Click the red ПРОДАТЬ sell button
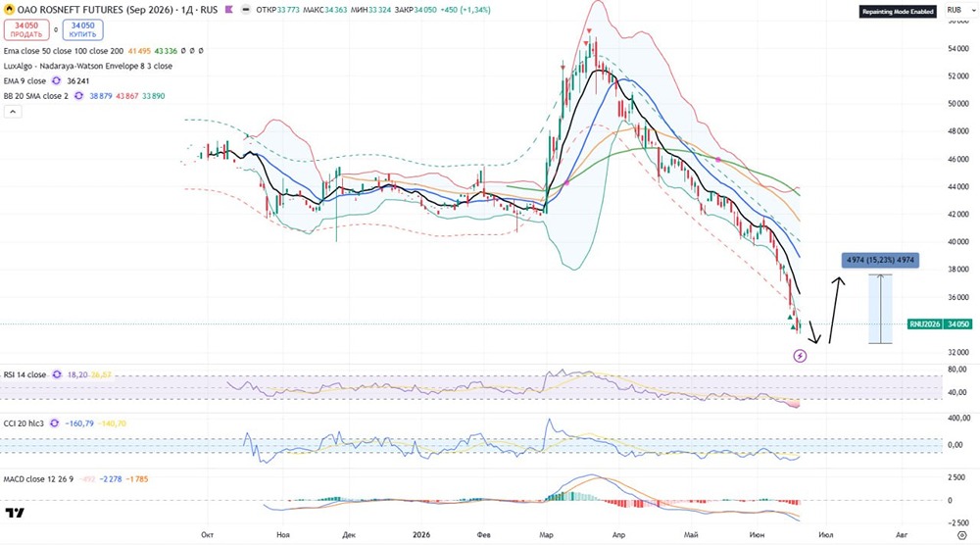Screen dimensions: 980x545 point(26,30)
